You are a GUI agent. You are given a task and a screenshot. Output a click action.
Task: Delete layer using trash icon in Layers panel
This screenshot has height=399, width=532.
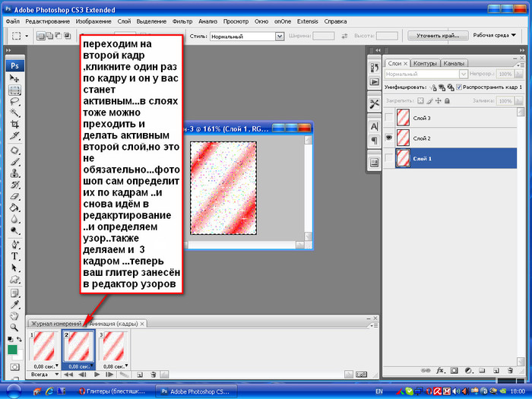[x=510, y=371]
